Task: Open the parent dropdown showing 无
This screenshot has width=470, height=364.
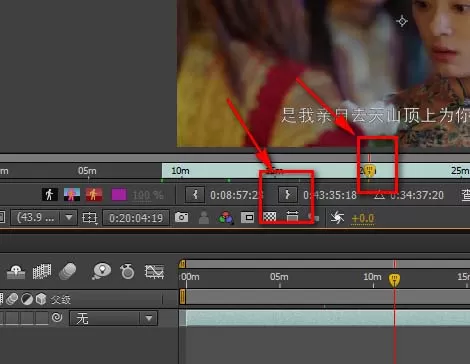Action: [x=113, y=318]
